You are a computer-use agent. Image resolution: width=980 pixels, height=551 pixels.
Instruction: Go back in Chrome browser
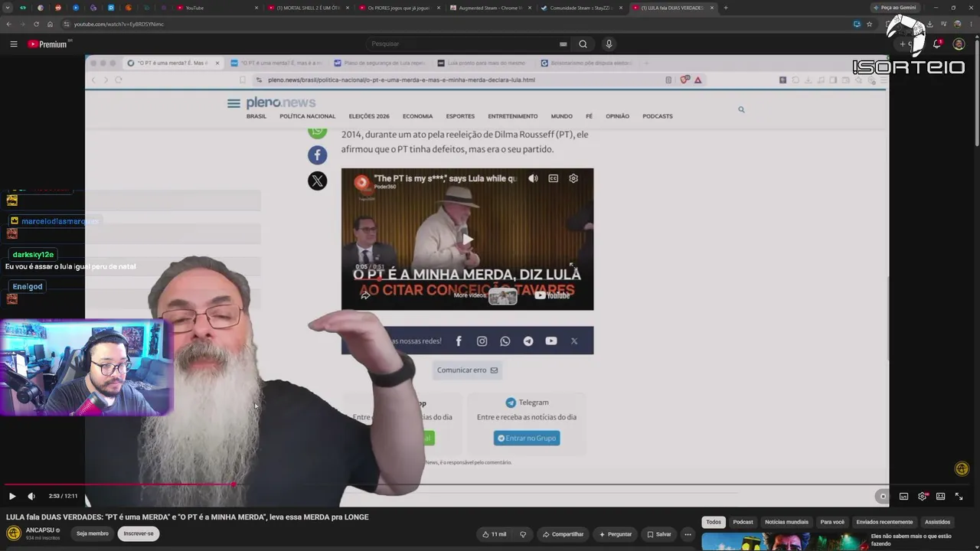(x=8, y=24)
